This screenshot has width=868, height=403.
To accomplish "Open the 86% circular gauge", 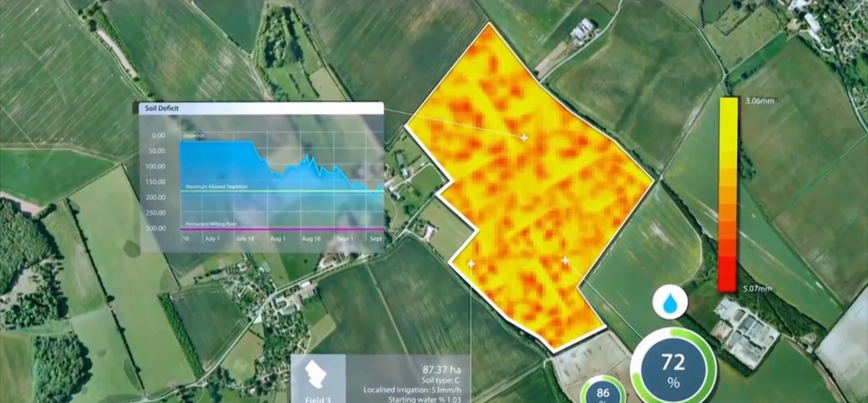I will tap(603, 393).
